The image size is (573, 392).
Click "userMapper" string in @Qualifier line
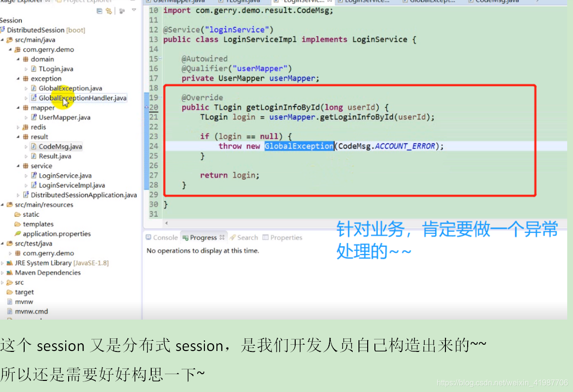(x=260, y=69)
